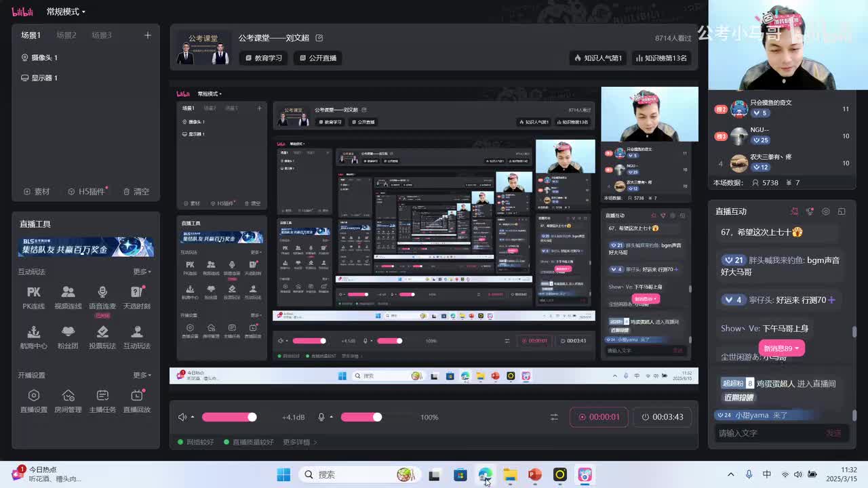Clear sources with 清空 button
This screenshot has height=488, width=868.
point(136,192)
